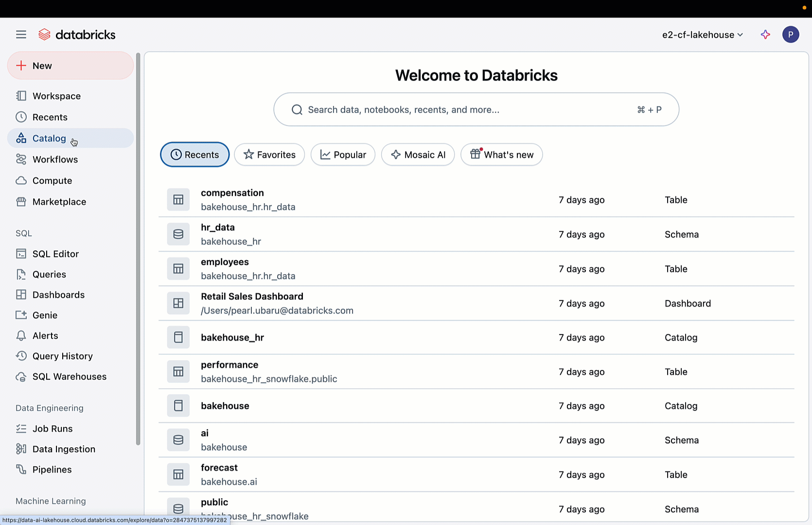Screen dimensions: 812x525
Task: Open Genie in the SQL section
Action: tap(45, 315)
